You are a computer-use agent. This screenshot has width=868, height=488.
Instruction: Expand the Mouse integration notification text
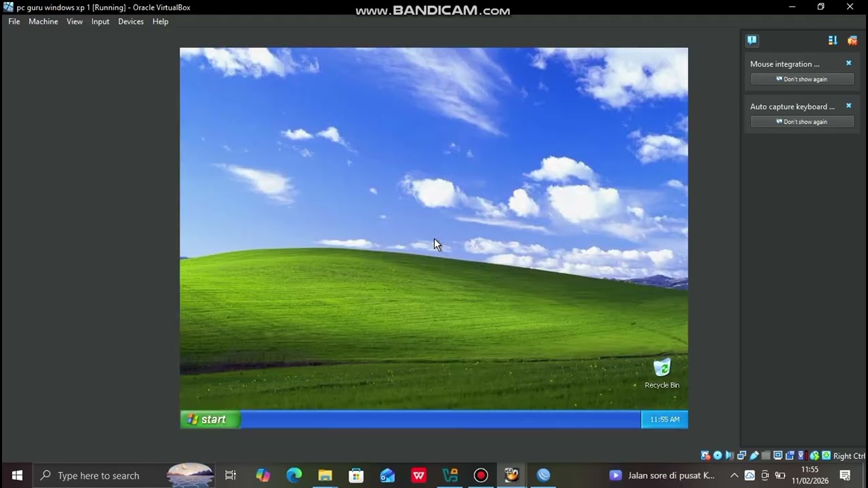point(785,64)
